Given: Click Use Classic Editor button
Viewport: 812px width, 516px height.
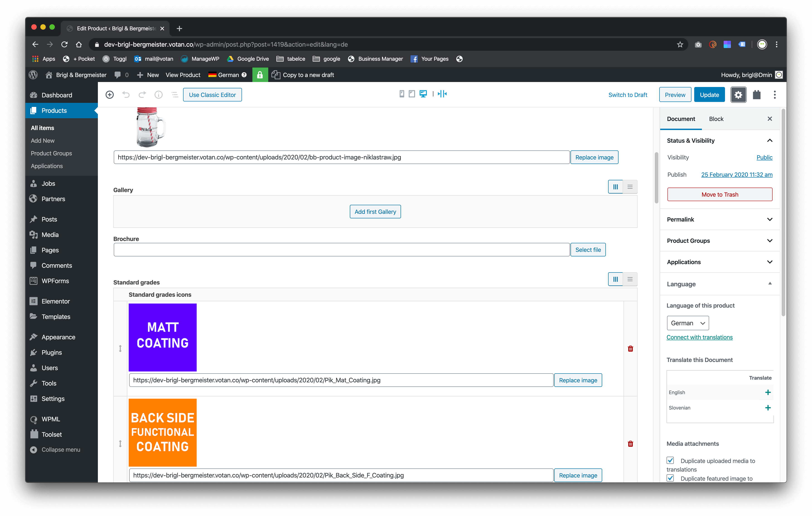Looking at the screenshot, I should 212,95.
